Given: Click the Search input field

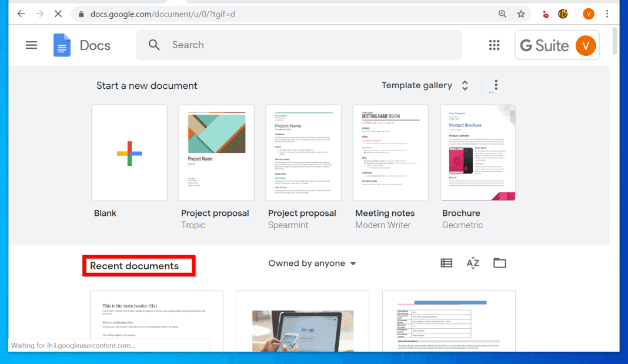Looking at the screenshot, I should (265, 45).
